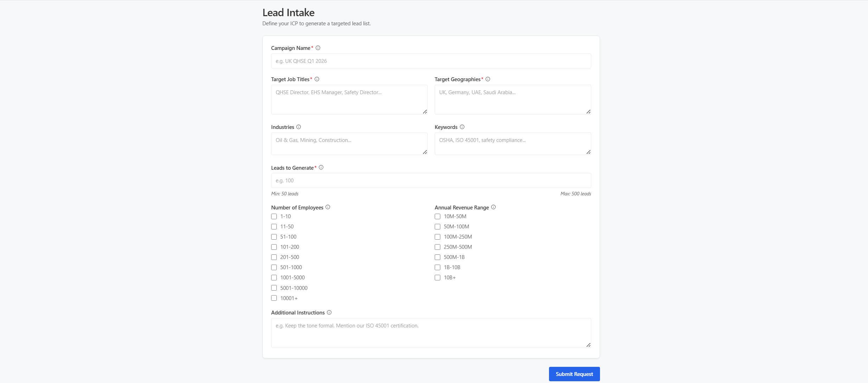
Task: Focus the Keywords text area
Action: 513,144
